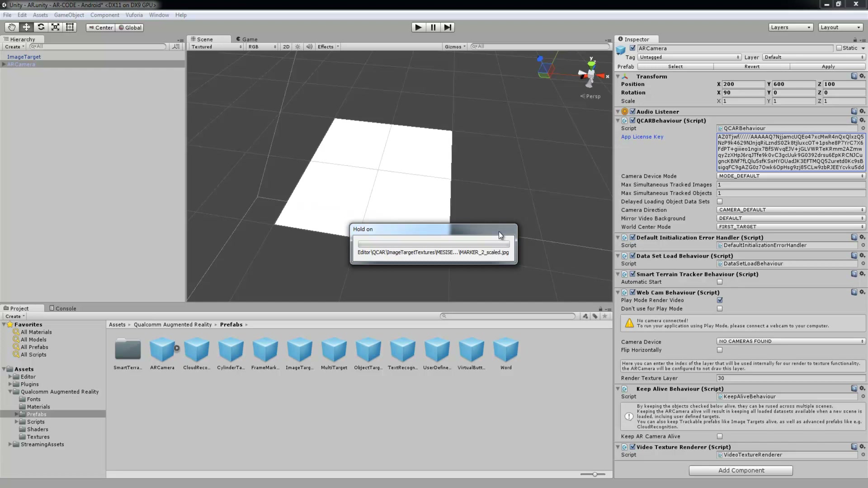Open Camera Device NO CAMERAS FOUND dropdown
The height and width of the screenshot is (488, 868).
click(x=791, y=341)
